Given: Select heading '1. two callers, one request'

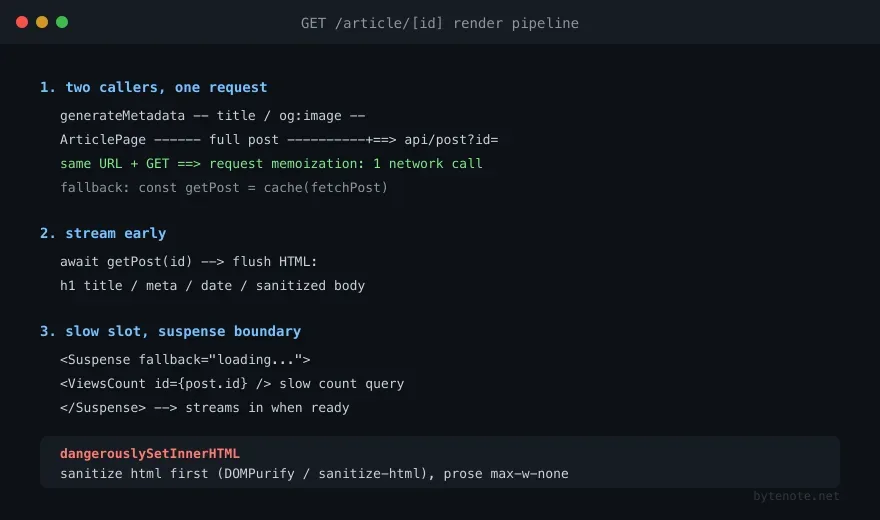Looking at the screenshot, I should coord(153,87).
